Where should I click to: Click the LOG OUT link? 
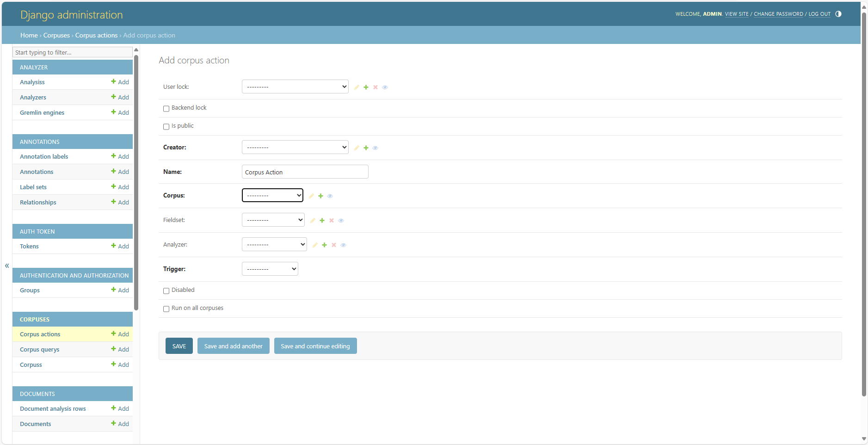tap(819, 14)
